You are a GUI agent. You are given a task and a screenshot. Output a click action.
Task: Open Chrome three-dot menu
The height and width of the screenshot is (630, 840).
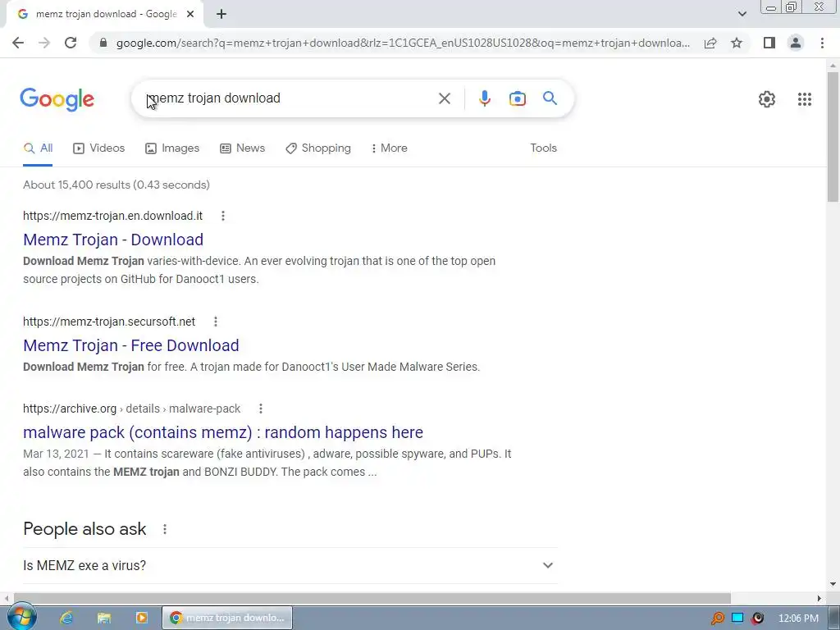tap(822, 43)
